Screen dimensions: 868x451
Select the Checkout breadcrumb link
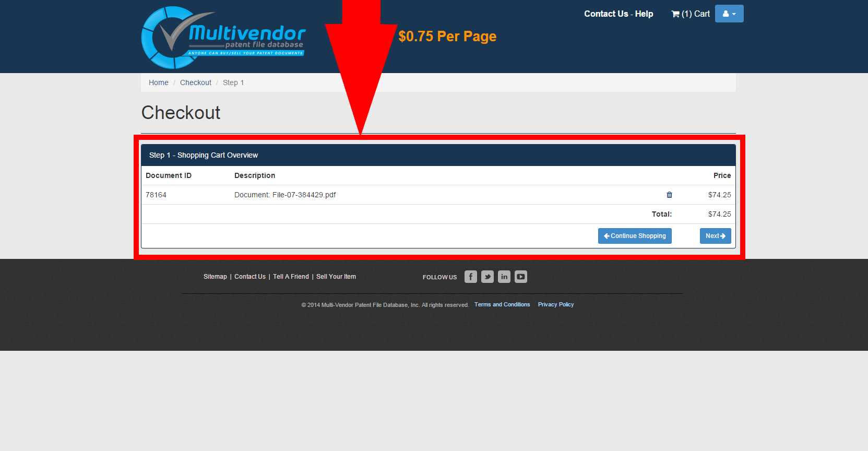196,82
